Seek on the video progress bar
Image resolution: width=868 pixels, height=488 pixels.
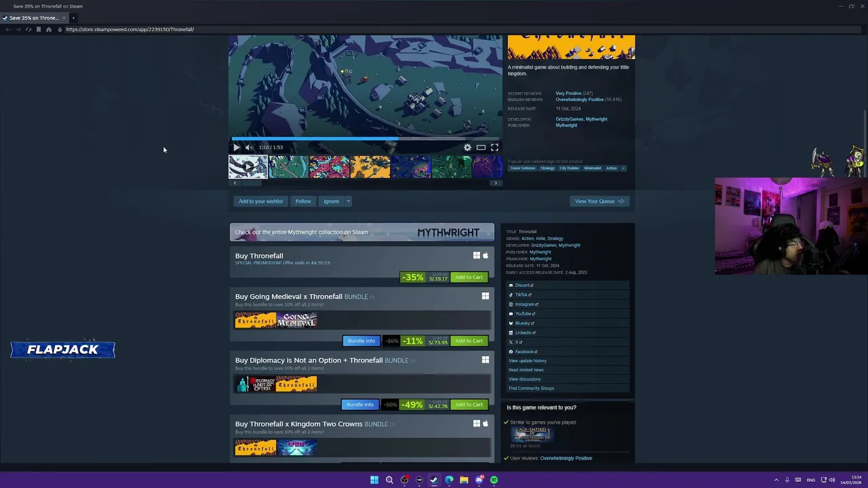[x=366, y=138]
